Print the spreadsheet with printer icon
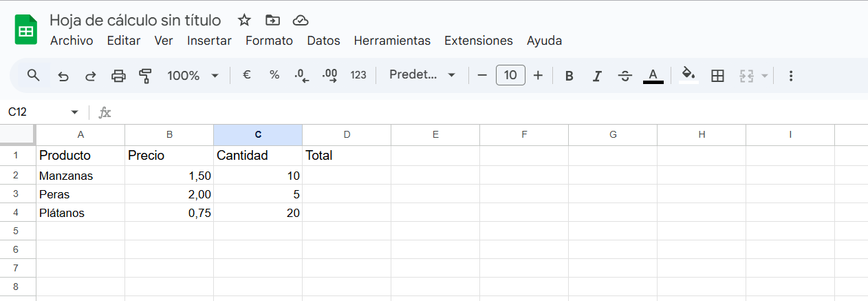The height and width of the screenshot is (301, 868). 118,76
